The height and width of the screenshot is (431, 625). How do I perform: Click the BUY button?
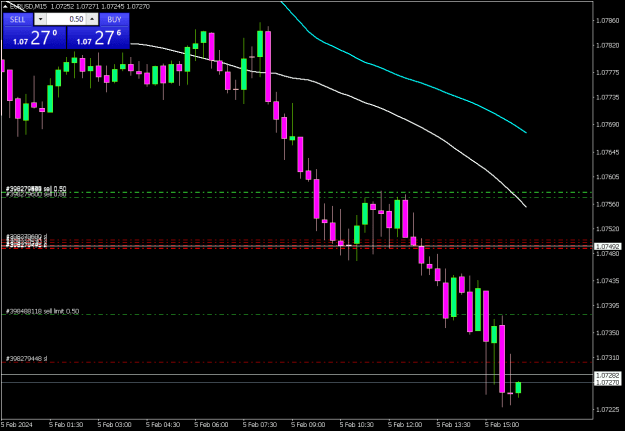114,19
